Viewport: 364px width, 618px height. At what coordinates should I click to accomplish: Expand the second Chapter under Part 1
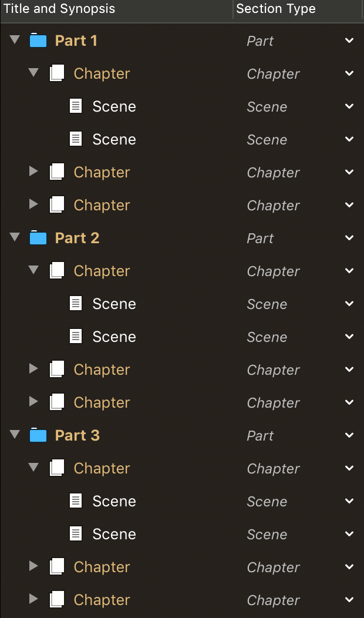[33, 172]
